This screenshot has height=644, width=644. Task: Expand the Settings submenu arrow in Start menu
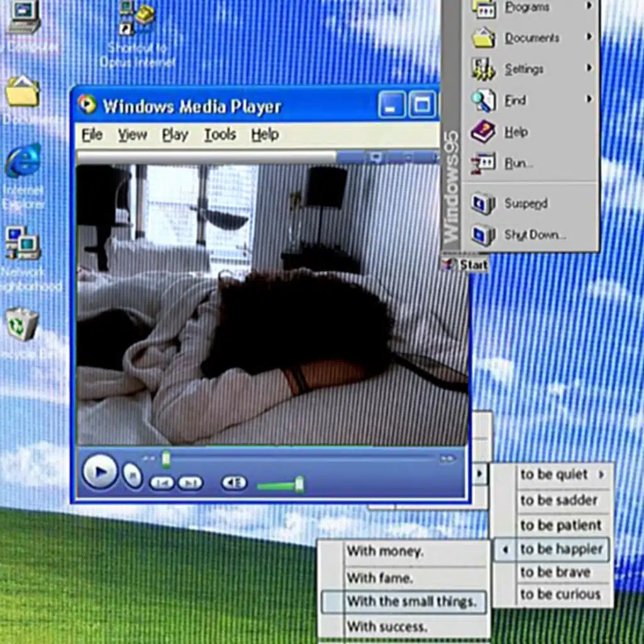click(x=589, y=68)
